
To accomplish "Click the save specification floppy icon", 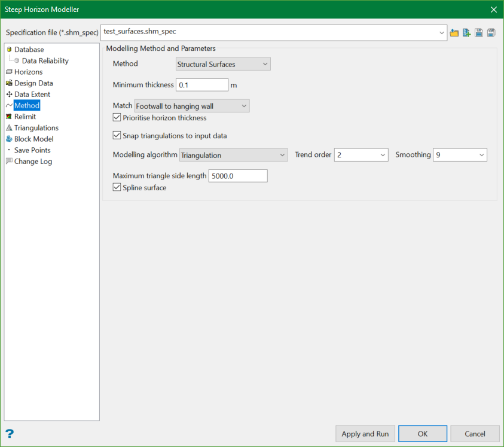I will coord(479,32).
